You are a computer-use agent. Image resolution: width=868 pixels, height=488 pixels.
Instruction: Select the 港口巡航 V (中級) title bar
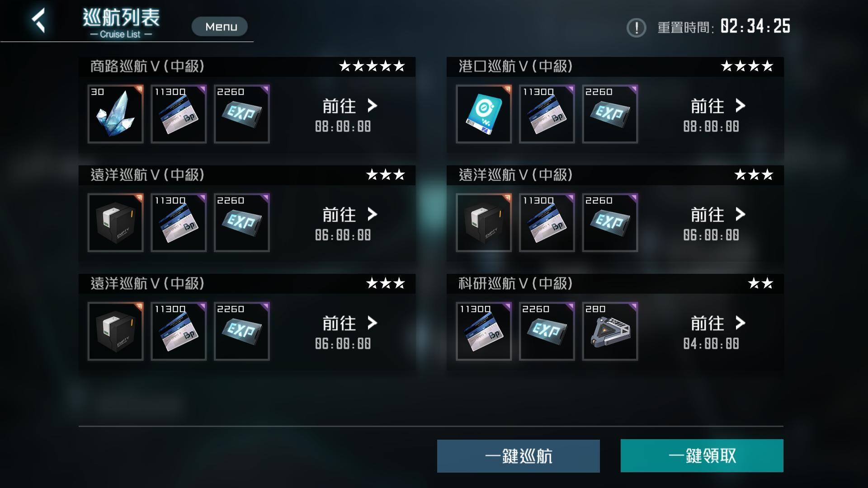(x=615, y=66)
